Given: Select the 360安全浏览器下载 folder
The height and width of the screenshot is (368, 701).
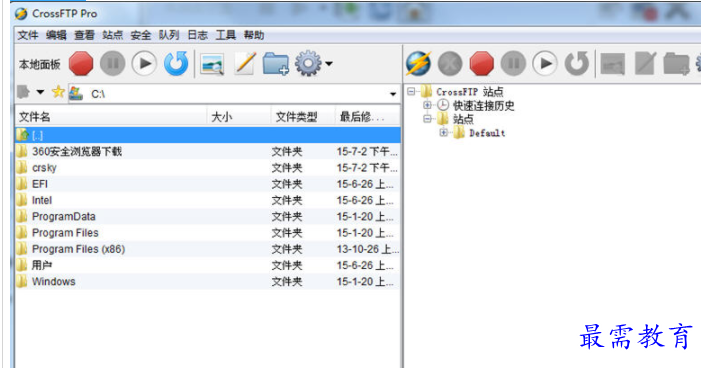Looking at the screenshot, I should (208, 152).
